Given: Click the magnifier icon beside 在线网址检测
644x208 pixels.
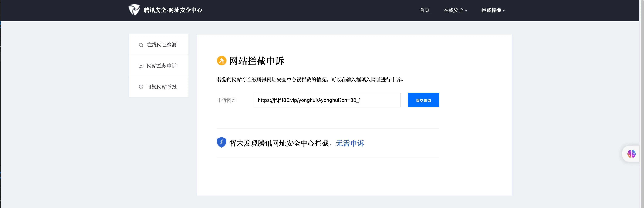Looking at the screenshot, I should click(141, 45).
